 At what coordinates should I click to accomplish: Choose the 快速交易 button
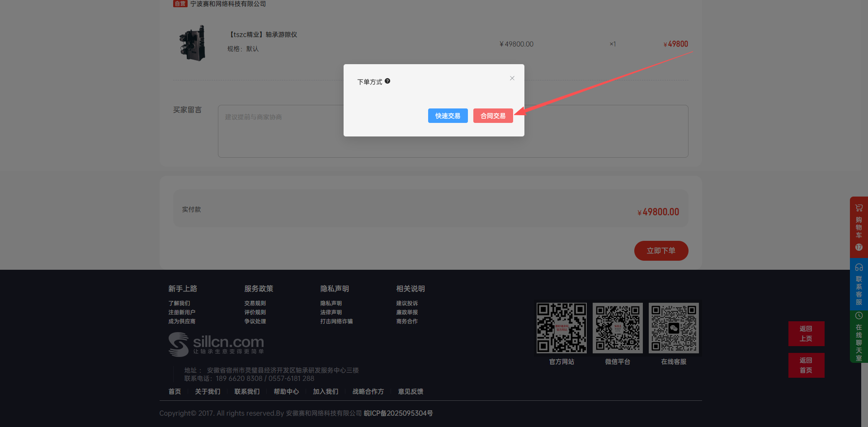[448, 116]
